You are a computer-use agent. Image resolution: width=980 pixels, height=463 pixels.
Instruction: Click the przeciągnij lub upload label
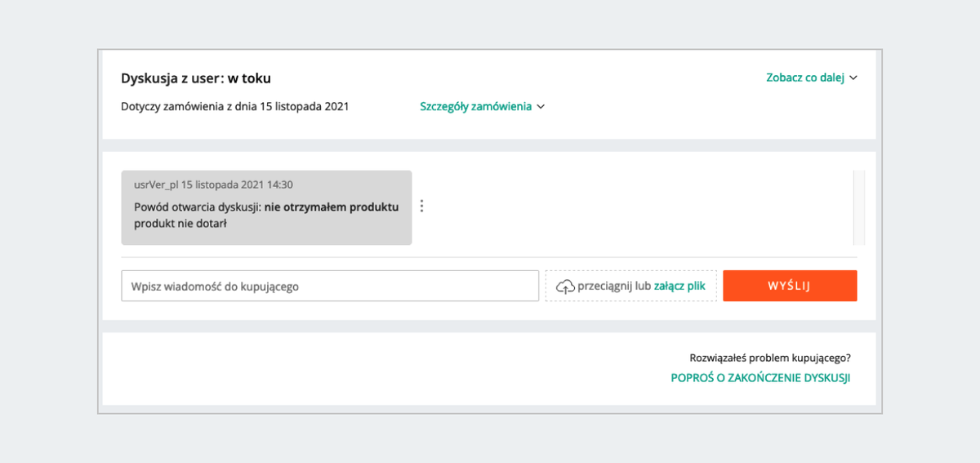pyautogui.click(x=614, y=287)
